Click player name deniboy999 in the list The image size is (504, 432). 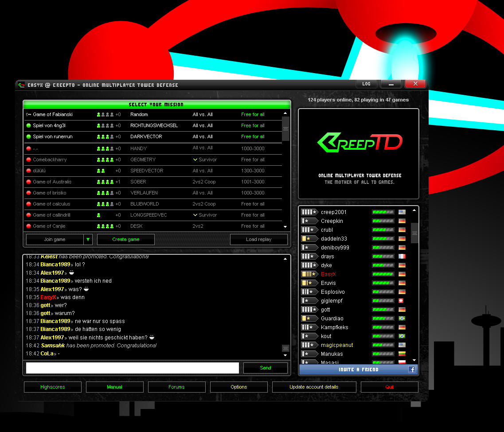335,248
